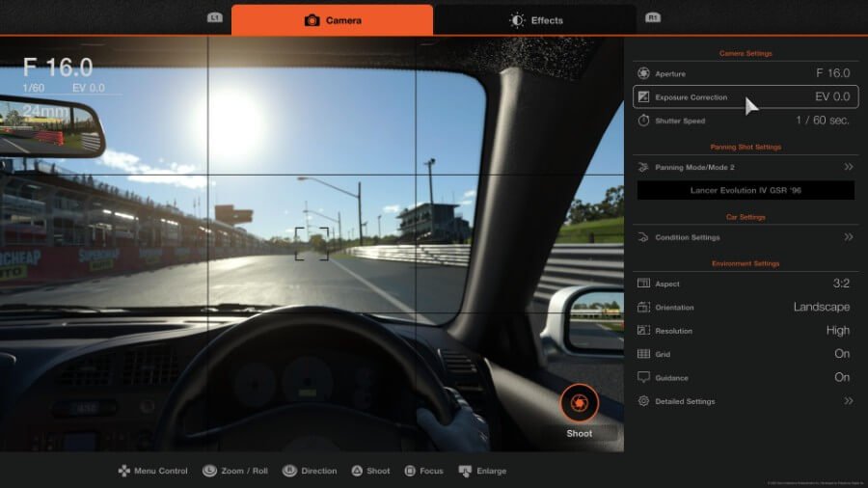
Task: Switch Orientation from Landscape
Action: pos(821,308)
